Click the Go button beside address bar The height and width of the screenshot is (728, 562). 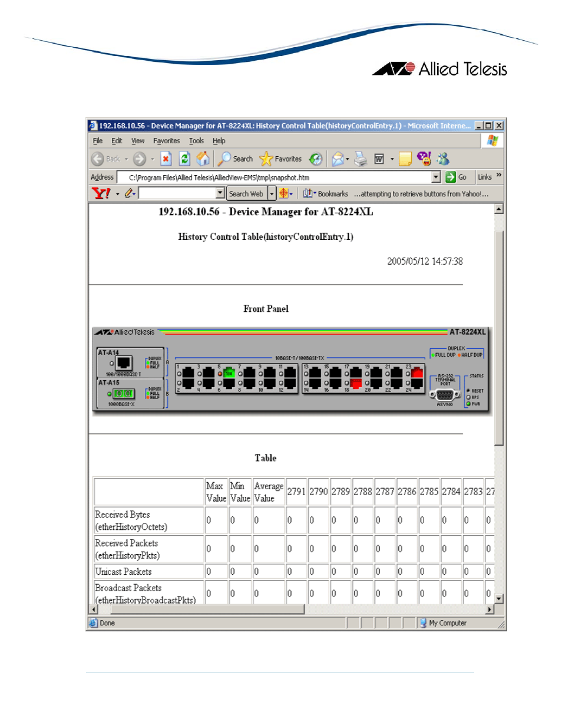(x=456, y=177)
